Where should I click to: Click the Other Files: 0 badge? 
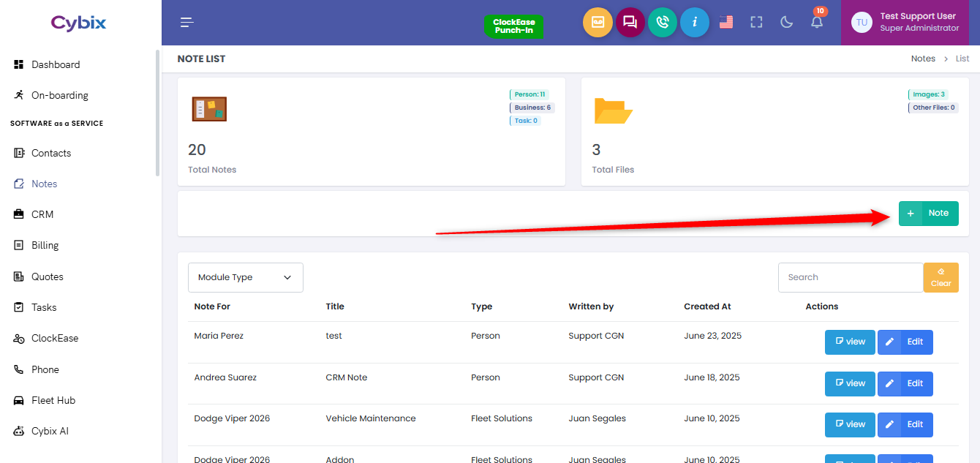(x=933, y=108)
